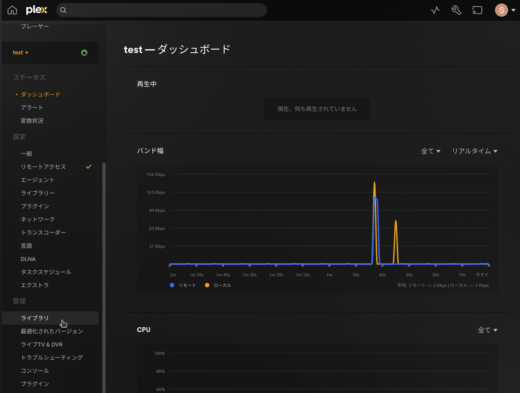Go to Plex home via house icon
This screenshot has height=393, width=520.
[12, 10]
